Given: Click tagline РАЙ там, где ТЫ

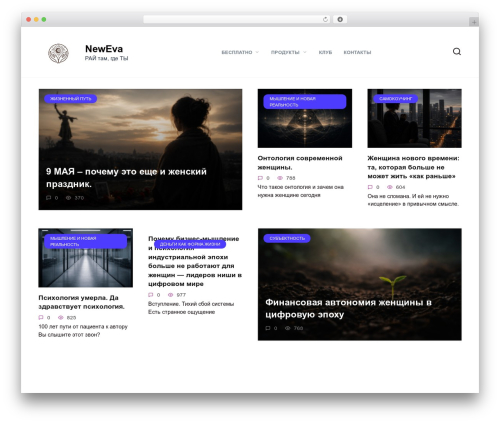Looking at the screenshot, I should click(x=106, y=58).
